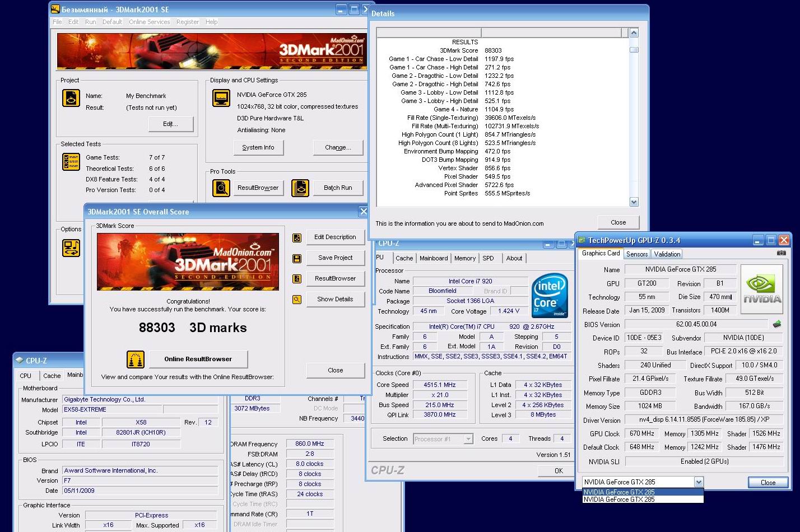Close the Overall Score dialog with Close button
The width and height of the screenshot is (800, 532).
pyautogui.click(x=335, y=370)
